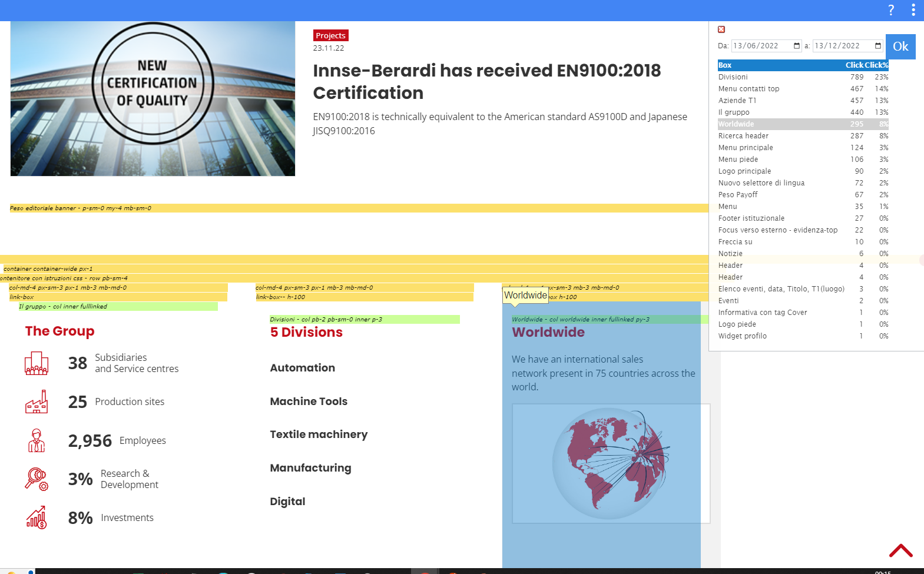Select the Aziende T1 row
The image size is (924, 574).
(x=803, y=101)
